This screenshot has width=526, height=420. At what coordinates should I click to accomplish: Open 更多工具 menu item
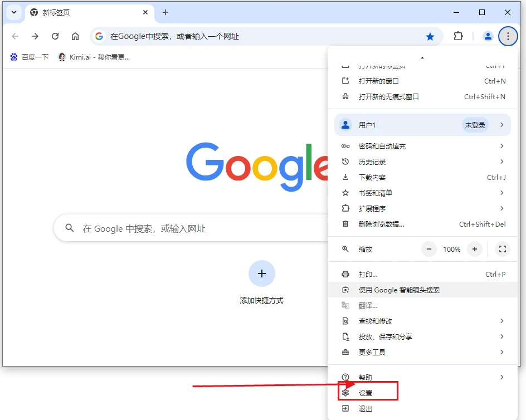click(423, 352)
